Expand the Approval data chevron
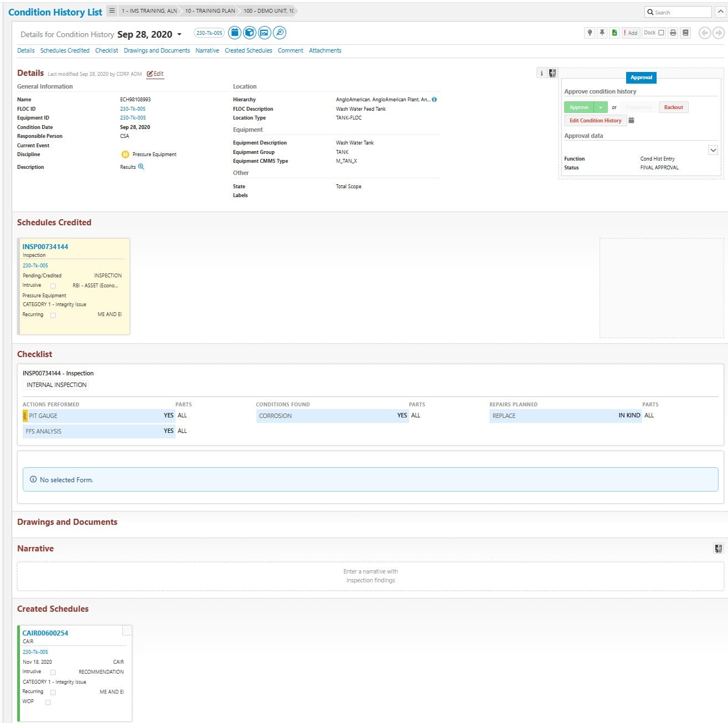Viewport: 728px width, 723px height. [x=713, y=150]
